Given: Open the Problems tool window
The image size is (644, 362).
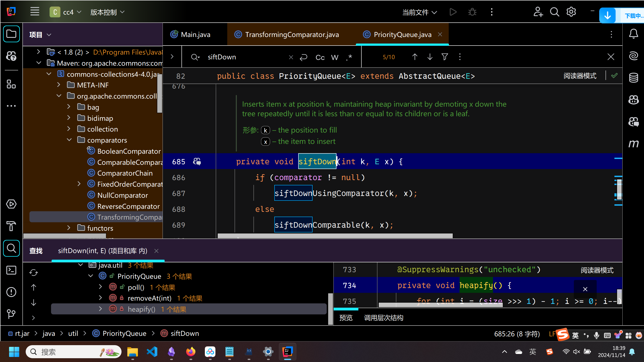Looking at the screenshot, I should [x=11, y=292].
